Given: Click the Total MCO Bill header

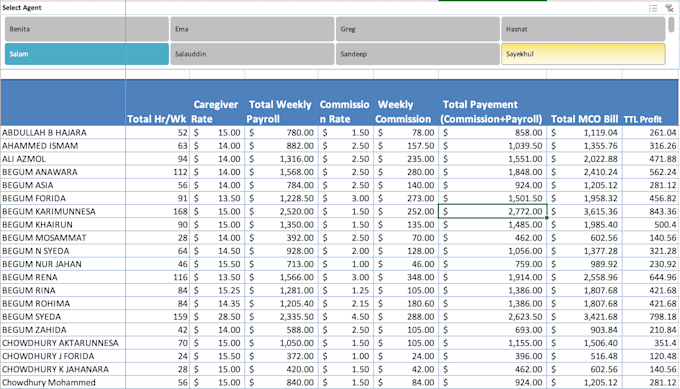Looking at the screenshot, I should point(585,103).
